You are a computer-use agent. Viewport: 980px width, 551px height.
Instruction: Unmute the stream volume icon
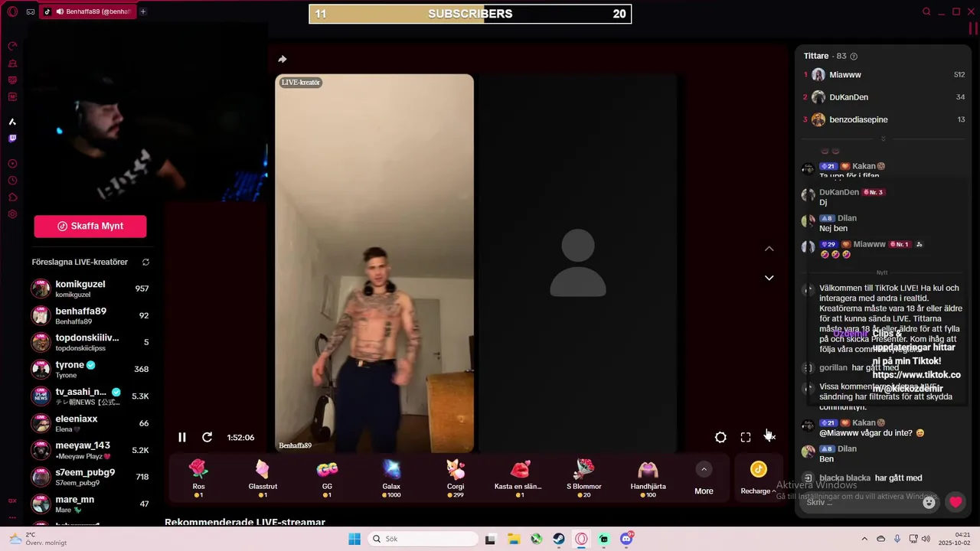[770, 437]
